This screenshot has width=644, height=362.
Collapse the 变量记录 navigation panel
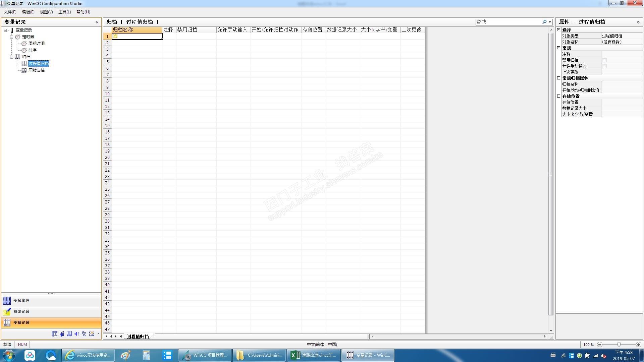97,22
